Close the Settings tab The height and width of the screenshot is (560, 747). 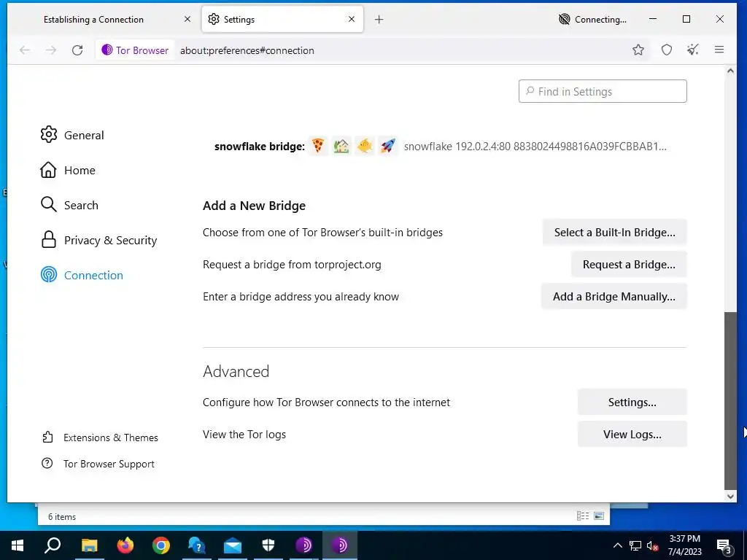coord(352,19)
